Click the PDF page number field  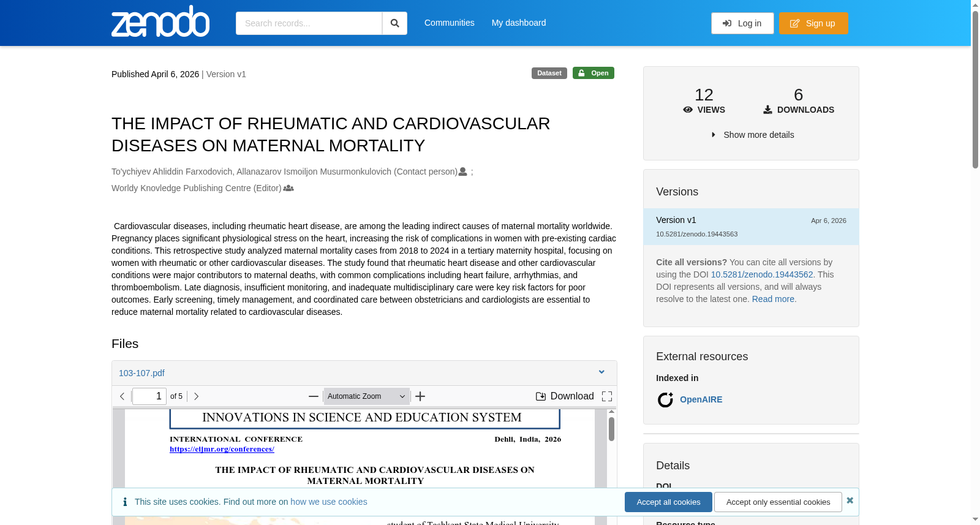coord(149,396)
